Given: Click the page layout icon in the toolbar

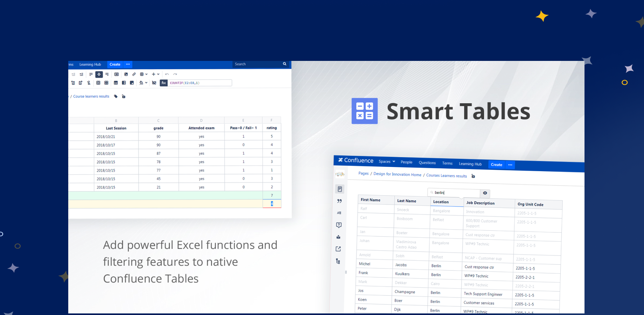Looking at the screenshot, I should (x=117, y=74).
